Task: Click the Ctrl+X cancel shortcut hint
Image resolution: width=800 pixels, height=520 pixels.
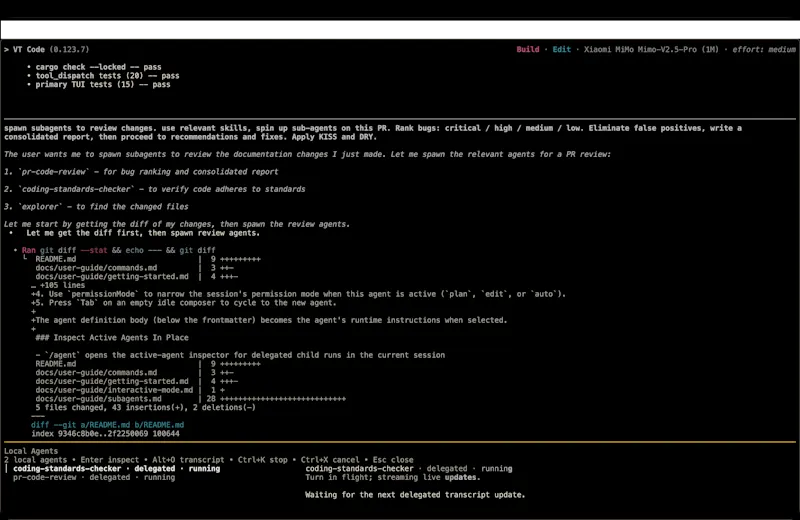Action: (x=330, y=460)
